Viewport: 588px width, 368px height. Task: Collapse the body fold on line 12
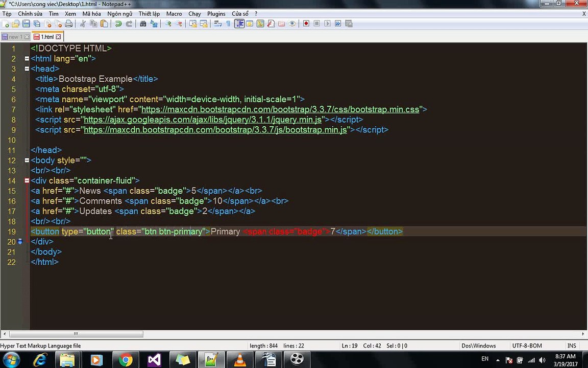pos(27,160)
